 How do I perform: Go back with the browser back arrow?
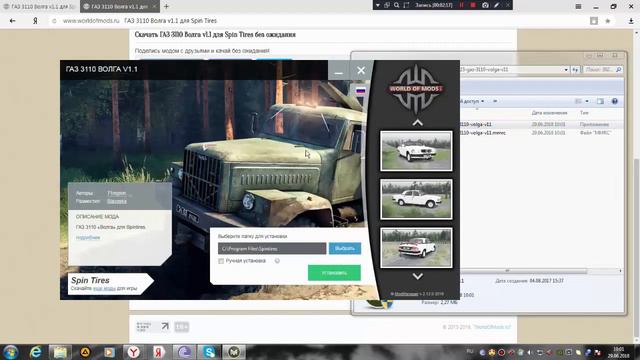click(x=13, y=21)
